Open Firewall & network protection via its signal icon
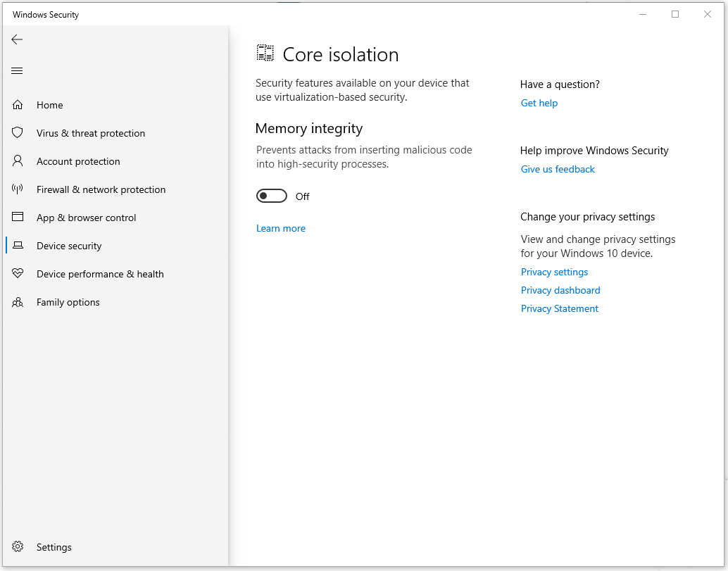Screen dimensions: 728x571 pos(18,189)
